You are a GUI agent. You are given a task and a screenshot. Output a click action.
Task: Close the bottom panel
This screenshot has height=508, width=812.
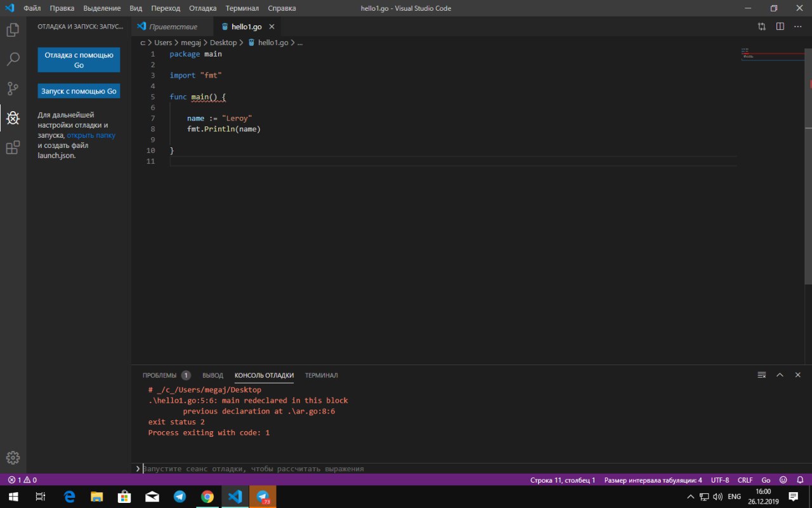(x=798, y=375)
